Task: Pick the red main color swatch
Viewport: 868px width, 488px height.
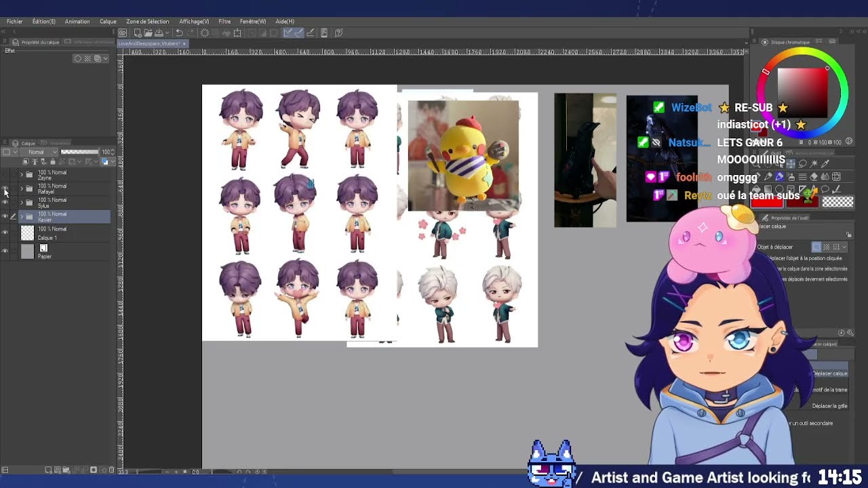Action: coord(767,201)
